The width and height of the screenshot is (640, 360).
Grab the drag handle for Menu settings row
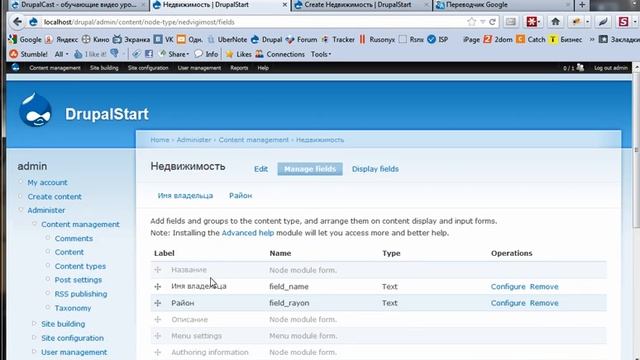[x=158, y=336]
